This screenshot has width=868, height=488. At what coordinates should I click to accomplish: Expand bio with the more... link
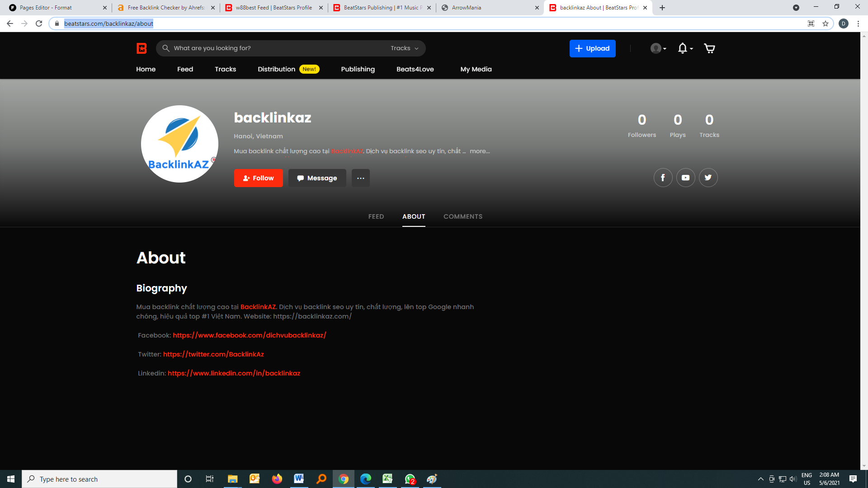point(480,151)
